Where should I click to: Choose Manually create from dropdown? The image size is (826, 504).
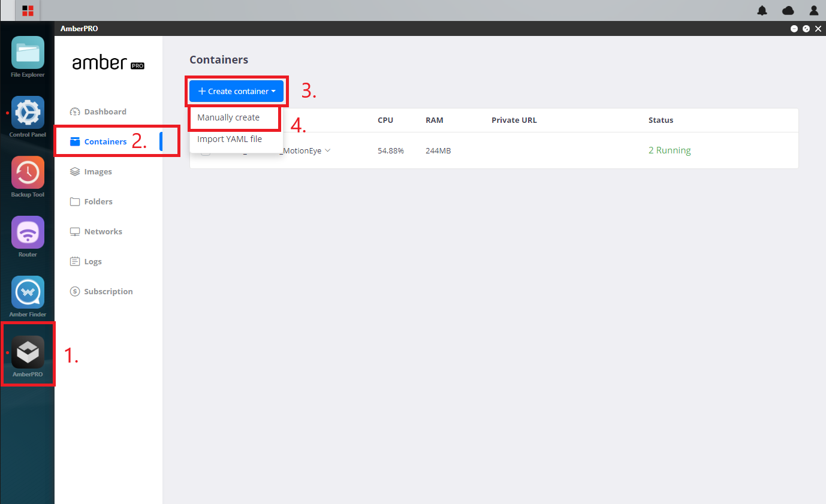(x=228, y=117)
